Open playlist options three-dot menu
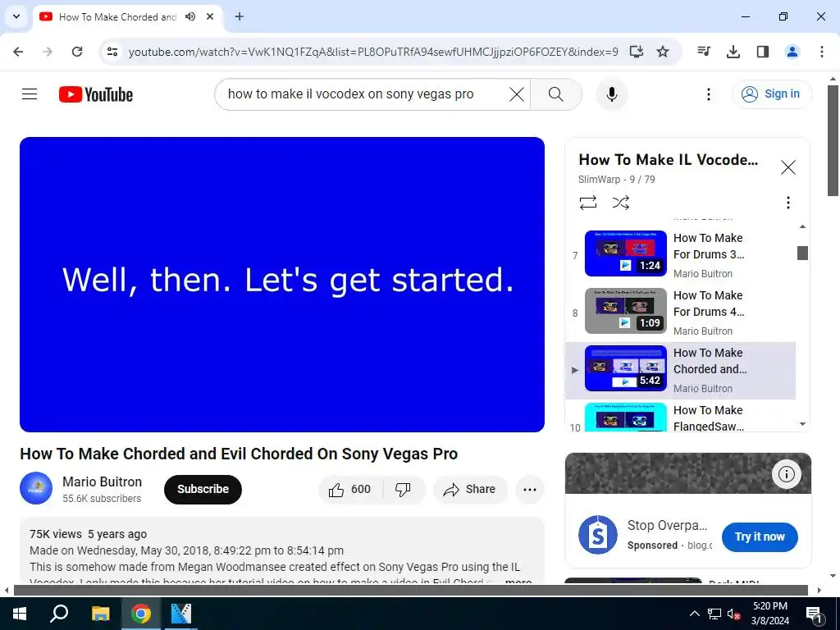Viewport: 840px width, 630px height. click(787, 203)
